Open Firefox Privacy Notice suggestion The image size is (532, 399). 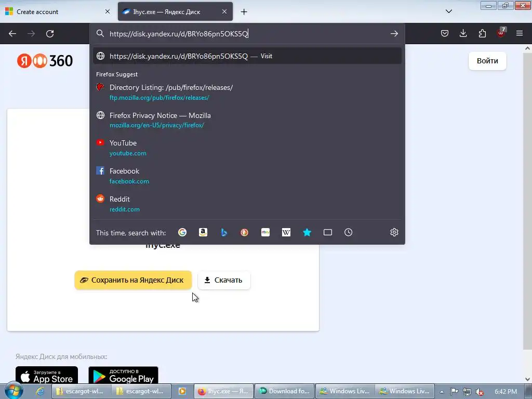pos(247,120)
